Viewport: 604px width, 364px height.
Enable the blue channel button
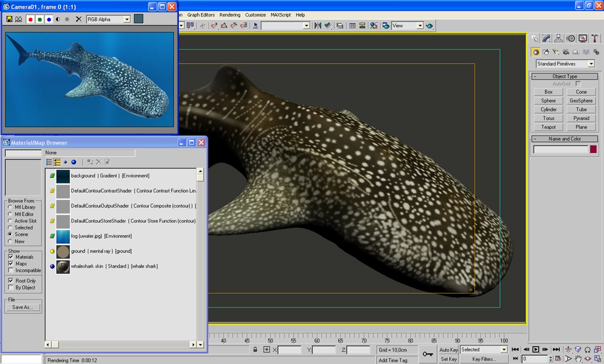pos(49,19)
